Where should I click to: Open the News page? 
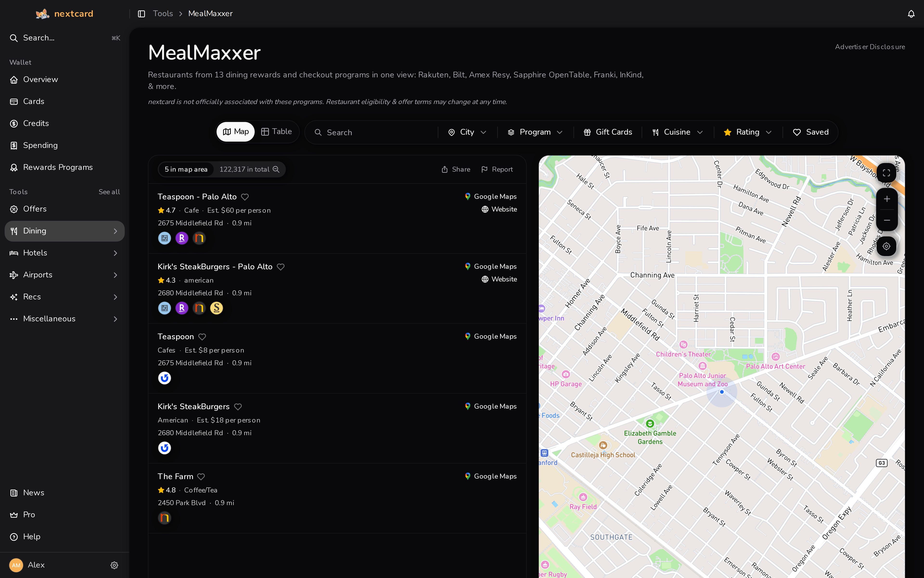click(64, 493)
